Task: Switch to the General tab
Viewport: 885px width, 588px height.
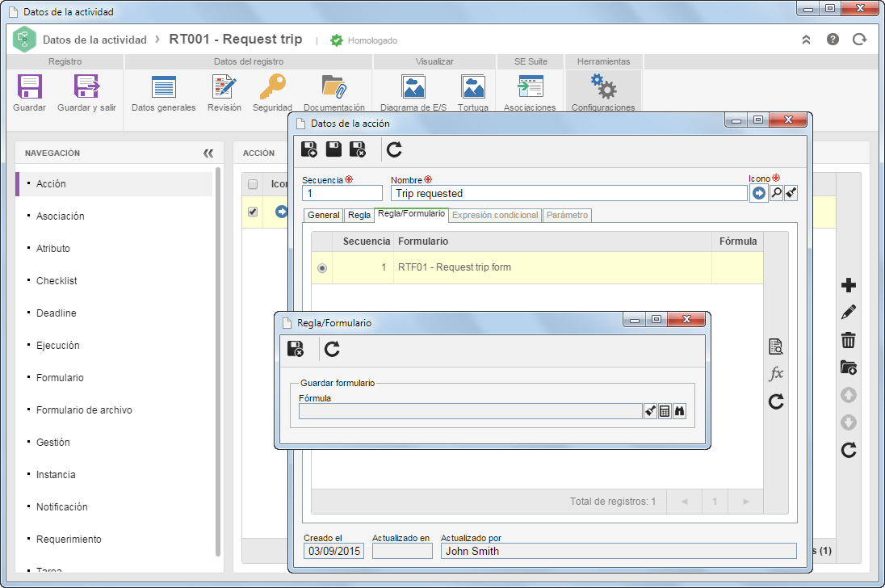Action: tap(324, 215)
